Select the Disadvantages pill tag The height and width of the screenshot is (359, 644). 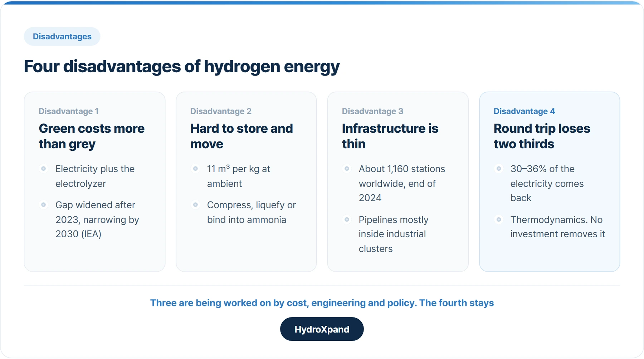62,37
